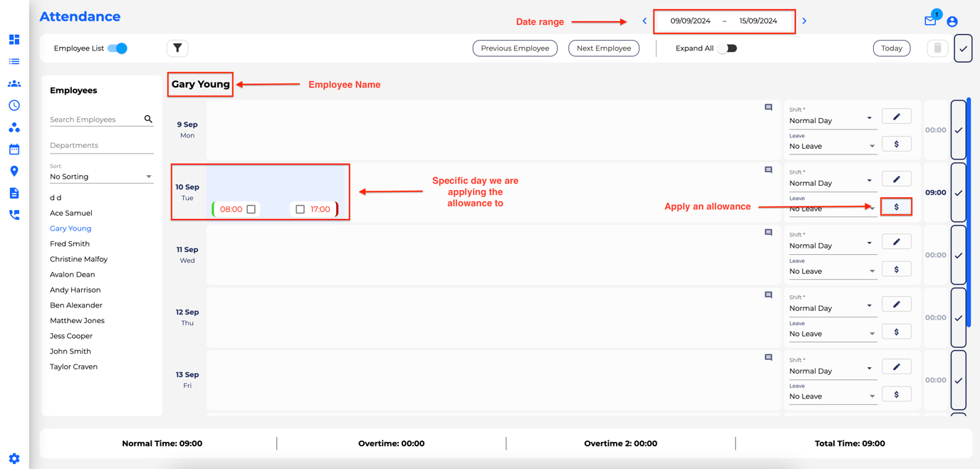Image resolution: width=980 pixels, height=469 pixels.
Task: Open the comment icon on 11 Sep row
Action: point(768,233)
